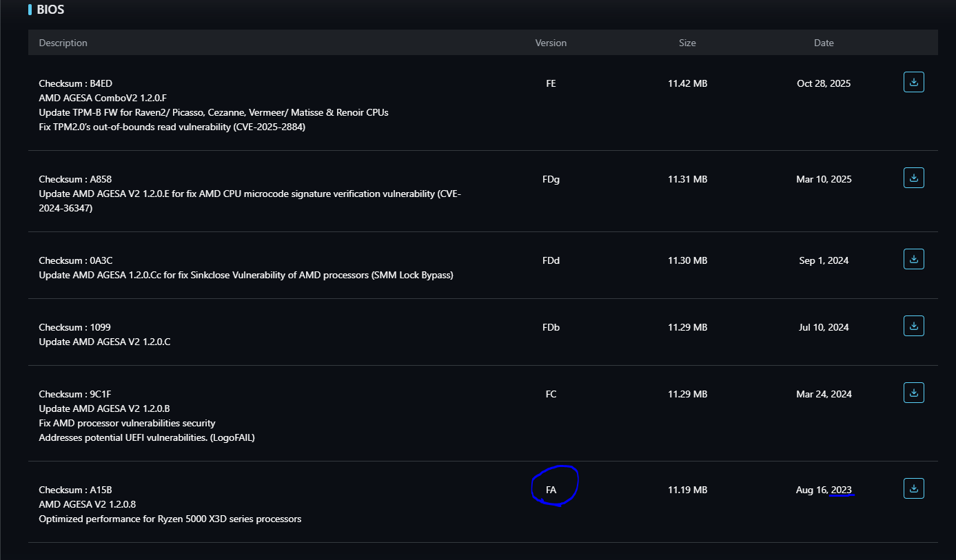956x560 pixels.
Task: Click the 11.19 MB size value
Action: point(687,490)
